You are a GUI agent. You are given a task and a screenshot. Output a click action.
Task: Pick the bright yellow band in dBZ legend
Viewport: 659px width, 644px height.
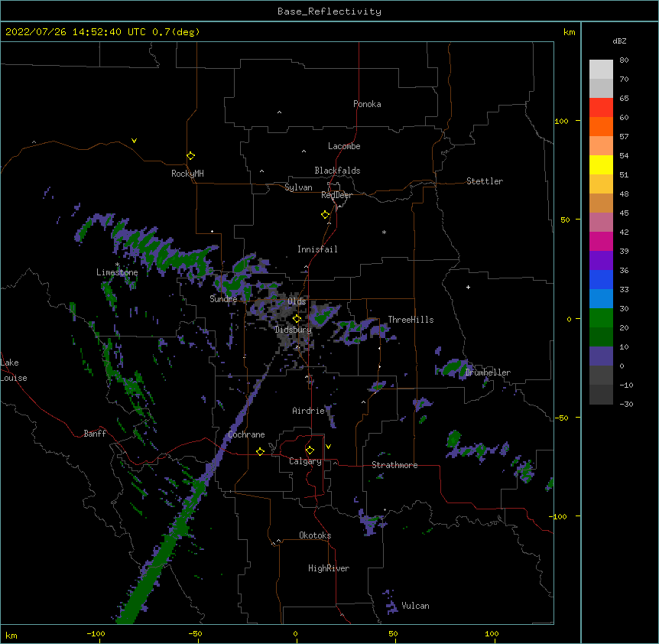601,164
